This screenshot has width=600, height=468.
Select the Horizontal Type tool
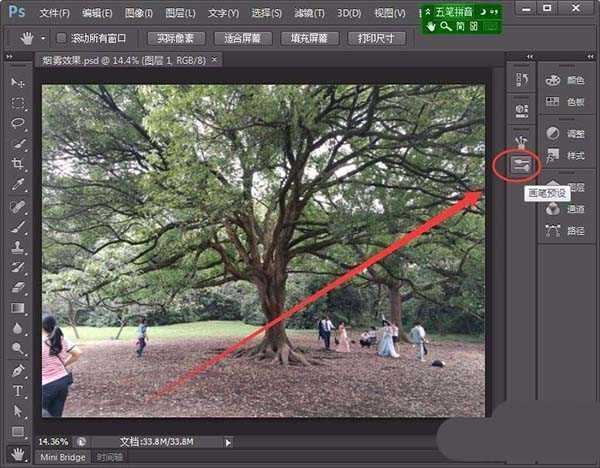click(18, 390)
